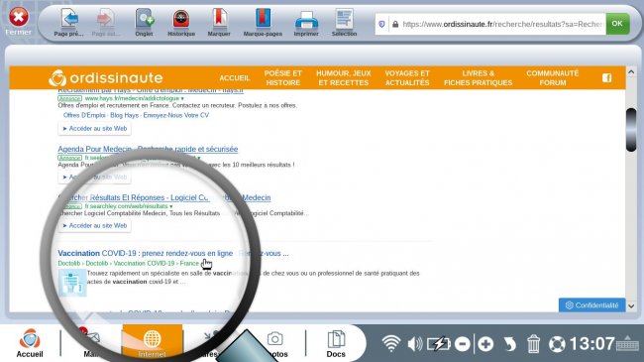This screenshot has width=644, height=362.
Task: Expand www.hays.fr ad URL dropdown arrow
Action: coord(182,99)
